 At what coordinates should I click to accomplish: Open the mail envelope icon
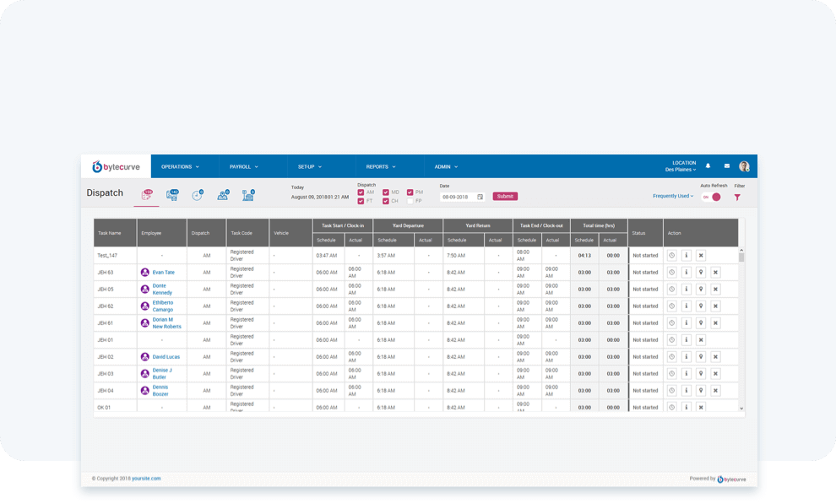[x=726, y=166]
